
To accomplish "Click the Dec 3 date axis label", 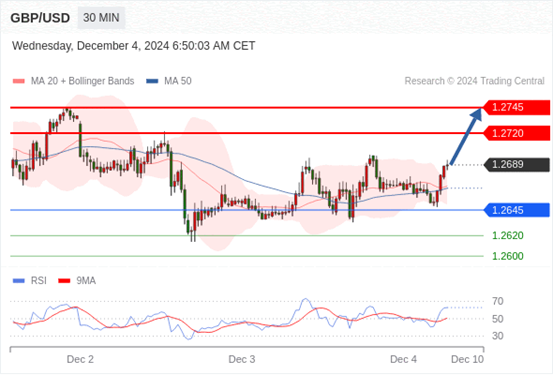I will (x=242, y=359).
